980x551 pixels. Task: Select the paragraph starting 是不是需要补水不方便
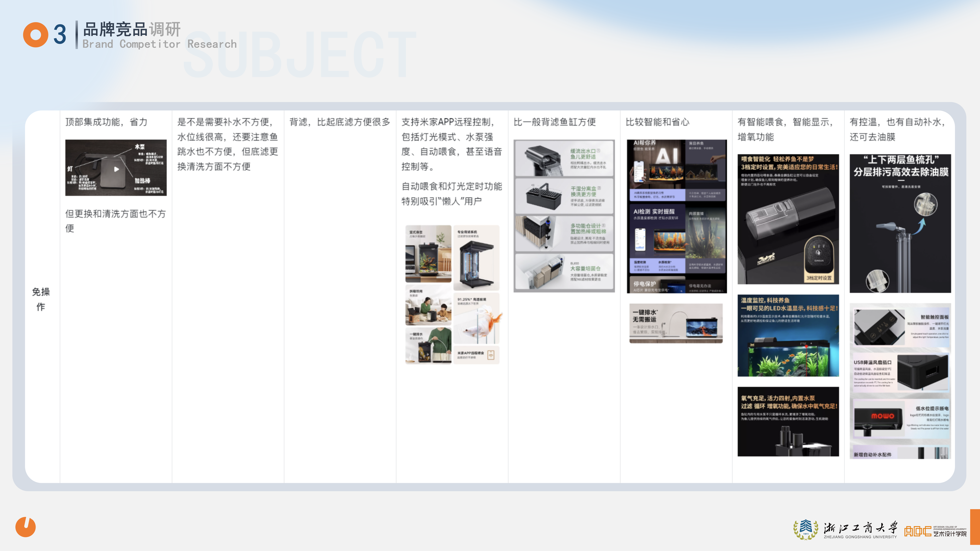228,144
